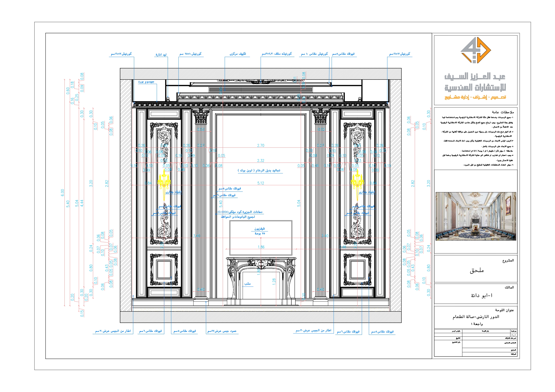Click the 'تجاليد بديل الرخام ( اوبن بوك )' note
The image size is (555, 392).
pos(259,170)
